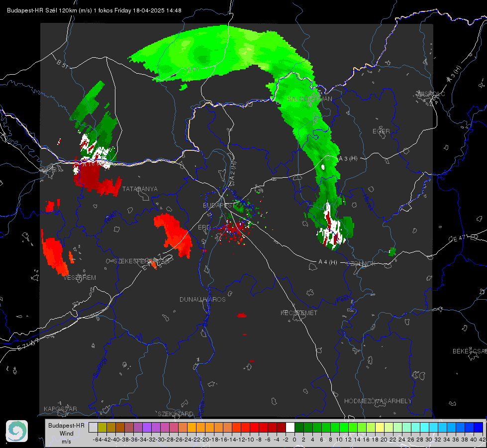Select the yellow swatch between 18 and 20
Viewport: 487px width, 448px height.
point(380,427)
